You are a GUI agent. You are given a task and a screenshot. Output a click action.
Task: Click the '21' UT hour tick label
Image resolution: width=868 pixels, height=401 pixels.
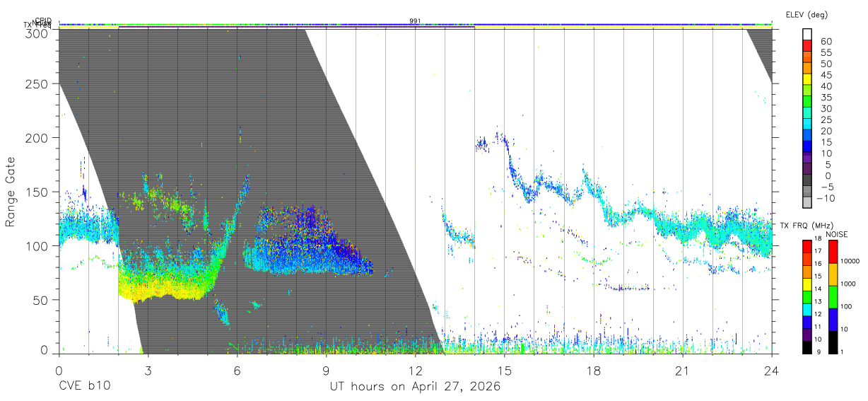(x=683, y=371)
